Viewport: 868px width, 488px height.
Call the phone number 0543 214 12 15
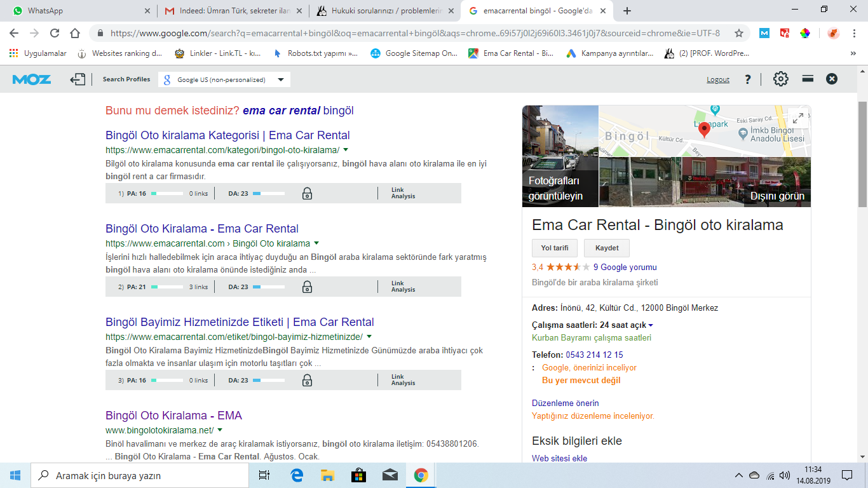click(593, 355)
